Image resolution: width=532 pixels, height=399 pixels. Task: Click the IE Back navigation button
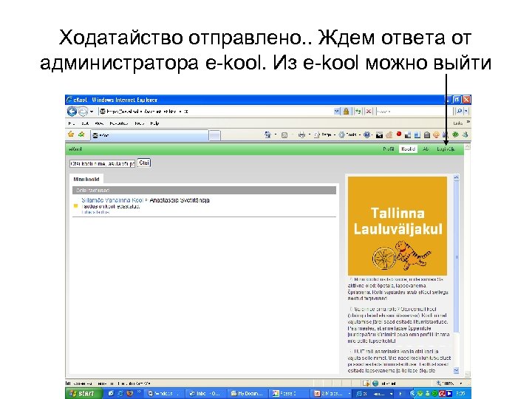(x=72, y=112)
